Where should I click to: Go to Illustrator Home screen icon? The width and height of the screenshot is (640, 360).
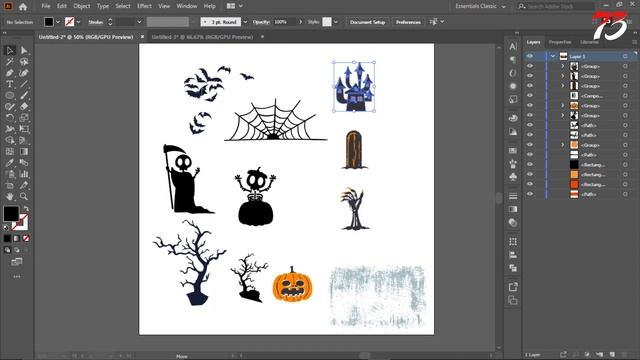(x=23, y=7)
